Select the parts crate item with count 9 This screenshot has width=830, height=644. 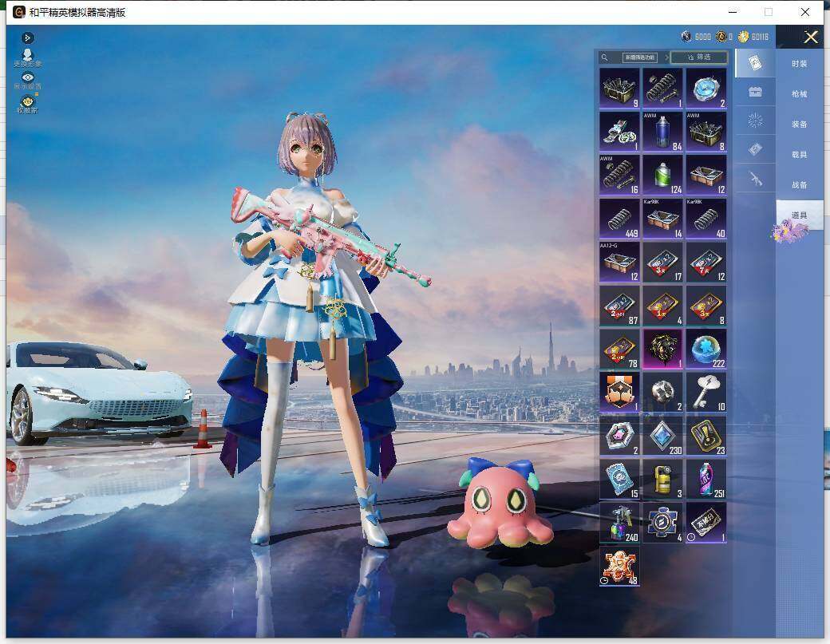[x=619, y=88]
